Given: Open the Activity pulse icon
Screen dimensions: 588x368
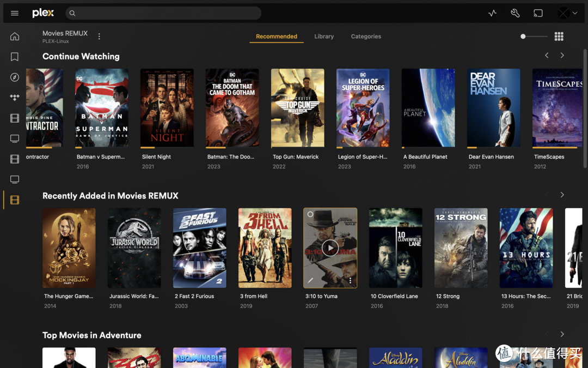Looking at the screenshot, I should (492, 13).
